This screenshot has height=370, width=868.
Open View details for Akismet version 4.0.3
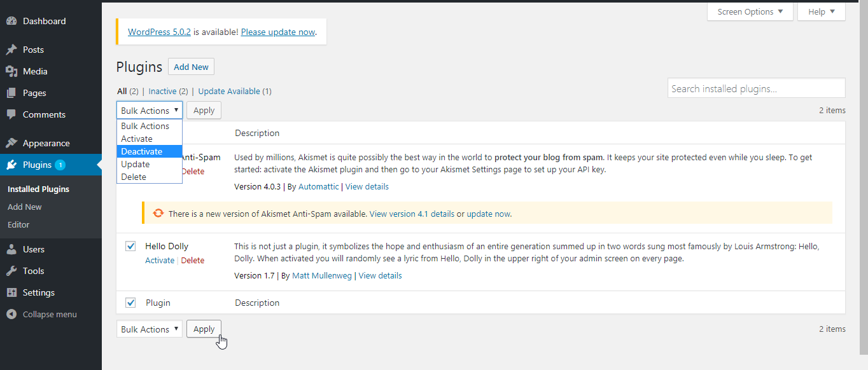click(x=367, y=187)
